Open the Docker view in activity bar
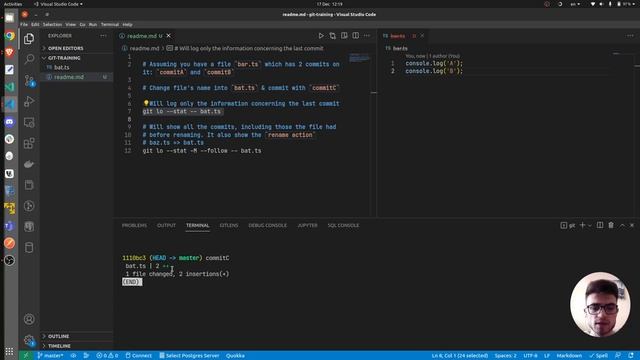The width and height of the screenshot is (640, 360). tap(29, 164)
